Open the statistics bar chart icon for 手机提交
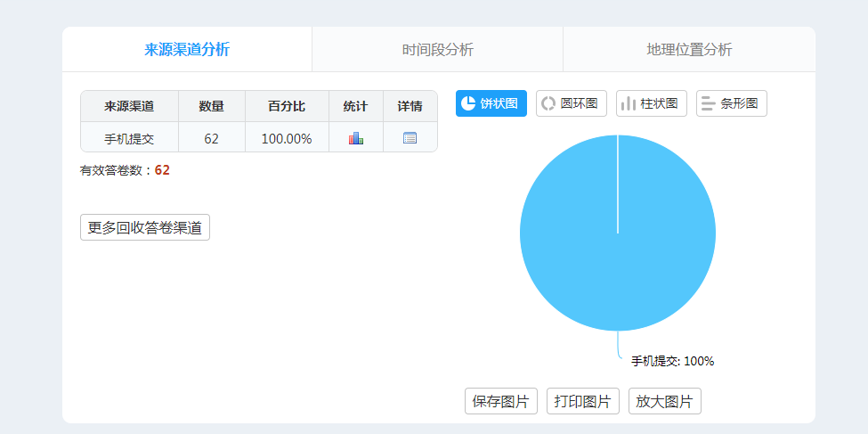868x434 pixels. [356, 138]
